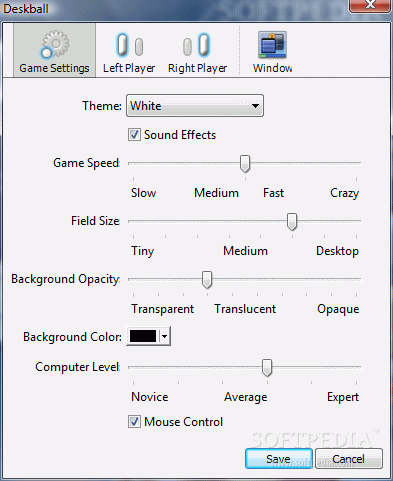Uncheck the Mouse Control checkbox

pos(134,422)
